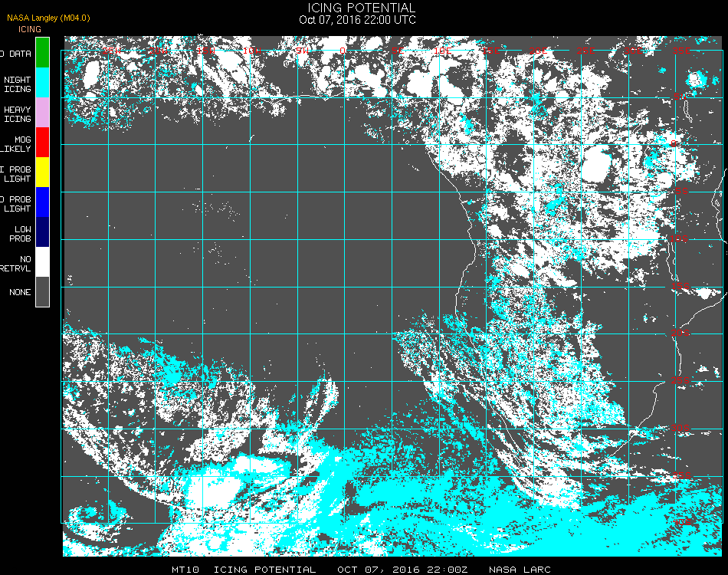Click the 30S latitude label
Image resolution: width=728 pixels, height=575 pixels.
tap(680, 428)
